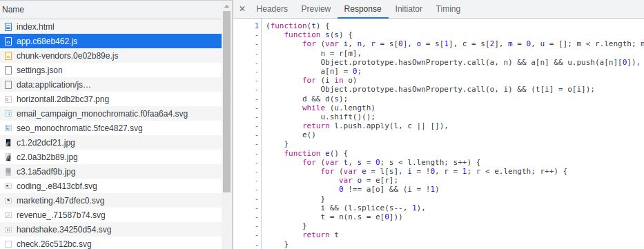Click the index.html document icon
Viewport: 644px width, 249px height.
point(8,27)
